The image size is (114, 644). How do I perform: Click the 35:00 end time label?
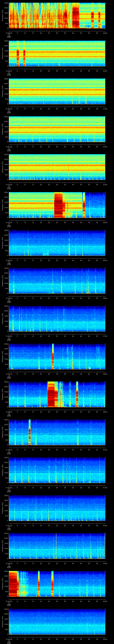click(x=105, y=260)
